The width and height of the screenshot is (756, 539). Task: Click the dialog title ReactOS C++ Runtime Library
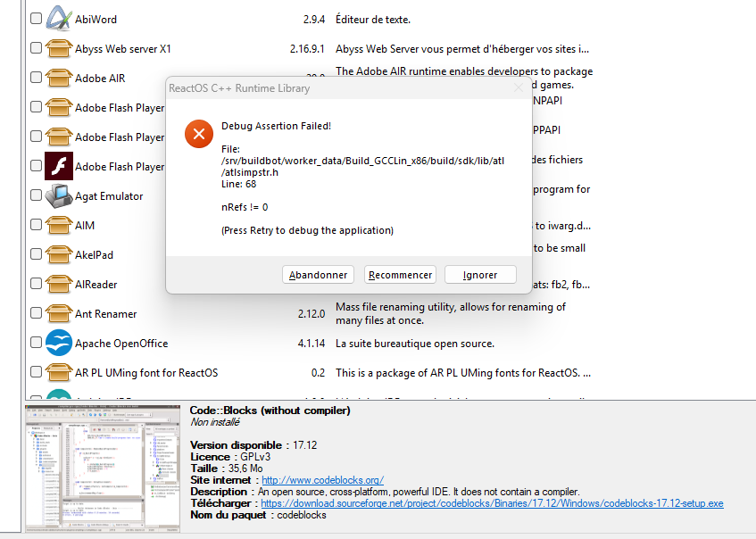tap(239, 88)
